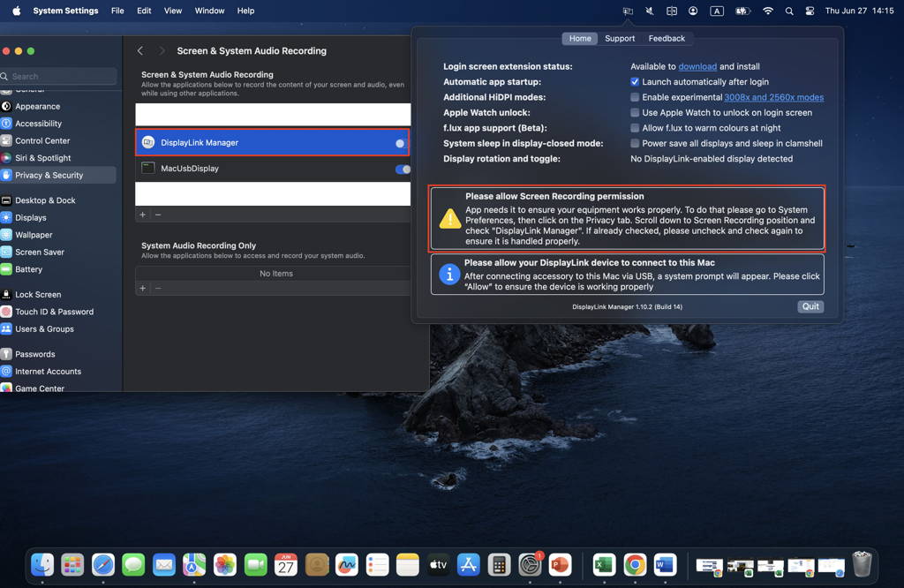The image size is (904, 588).
Task: Open Calculator from the Dock
Action: (x=499, y=565)
